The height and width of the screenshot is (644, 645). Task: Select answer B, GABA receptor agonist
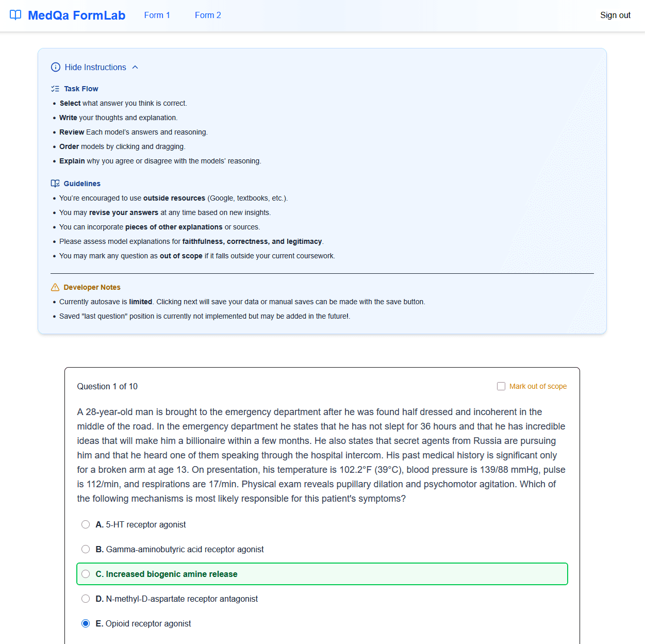pos(86,549)
